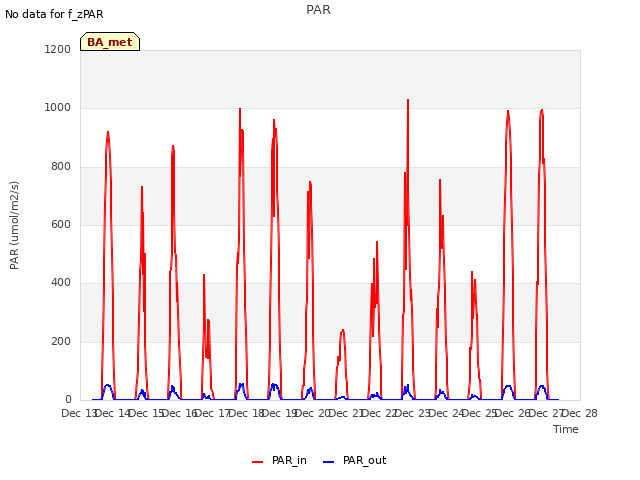Screen dimensions: 640x480
Task: Click the lowest PAR_in peak near 240
Action: pyautogui.click(x=343, y=330)
